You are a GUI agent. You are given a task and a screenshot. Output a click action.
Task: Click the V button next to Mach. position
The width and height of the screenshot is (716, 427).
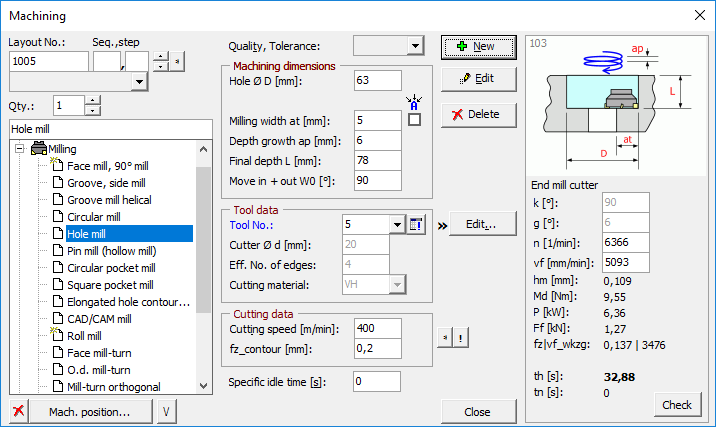pyautogui.click(x=166, y=412)
